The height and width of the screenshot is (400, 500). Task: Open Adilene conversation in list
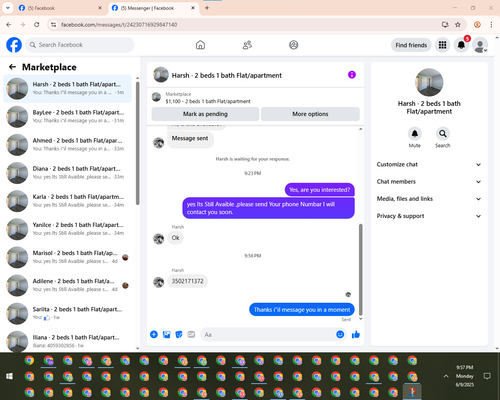click(x=67, y=285)
